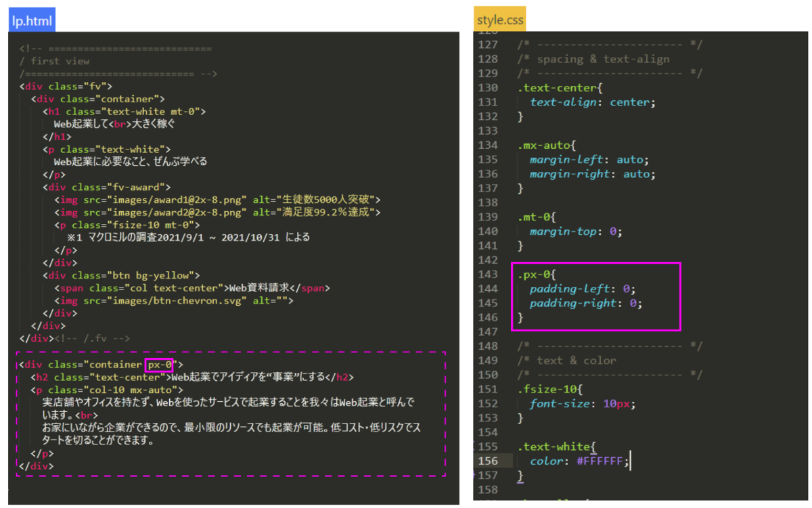
Task: Click the "margin-top: 0;" declaration
Action: (576, 231)
